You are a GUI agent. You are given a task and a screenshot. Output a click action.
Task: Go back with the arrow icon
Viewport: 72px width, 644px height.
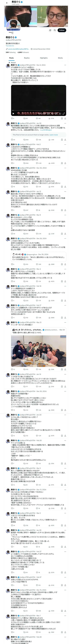[x=7, y=3]
